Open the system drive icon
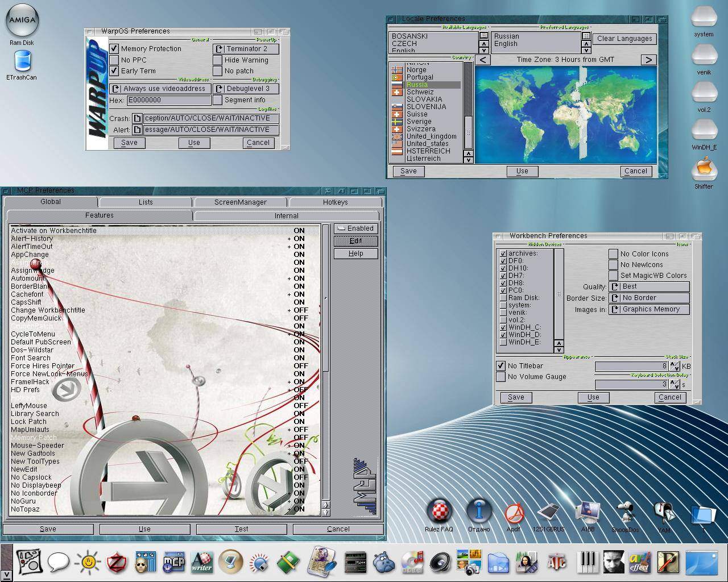This screenshot has width=728, height=582. point(704,17)
